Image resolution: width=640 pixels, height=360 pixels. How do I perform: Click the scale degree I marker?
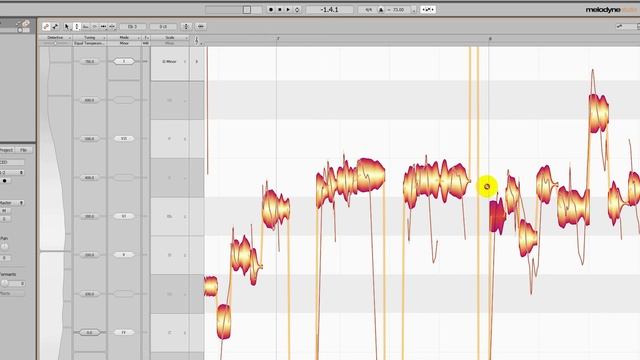click(124, 61)
